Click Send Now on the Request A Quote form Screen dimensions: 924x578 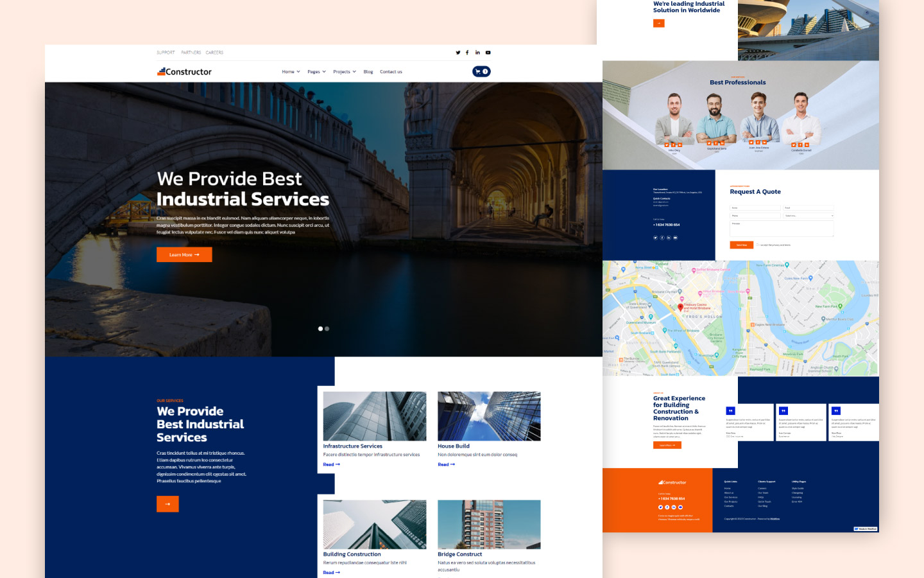pyautogui.click(x=741, y=245)
